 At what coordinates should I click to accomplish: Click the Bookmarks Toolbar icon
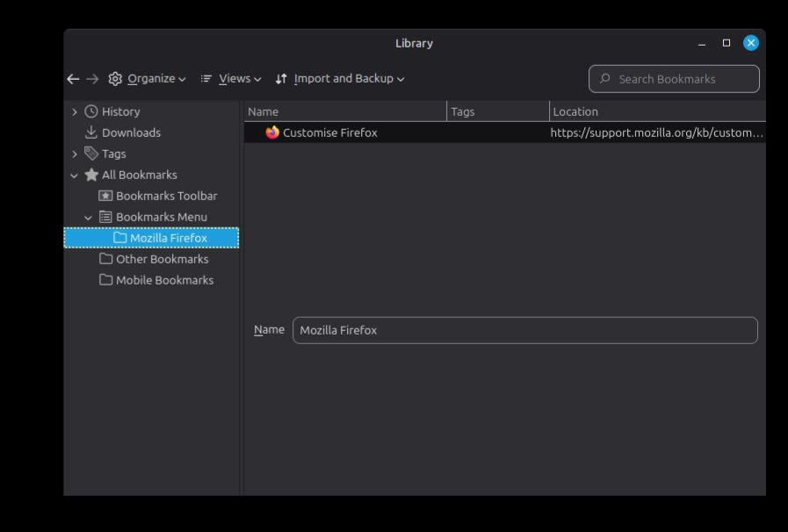(105, 196)
